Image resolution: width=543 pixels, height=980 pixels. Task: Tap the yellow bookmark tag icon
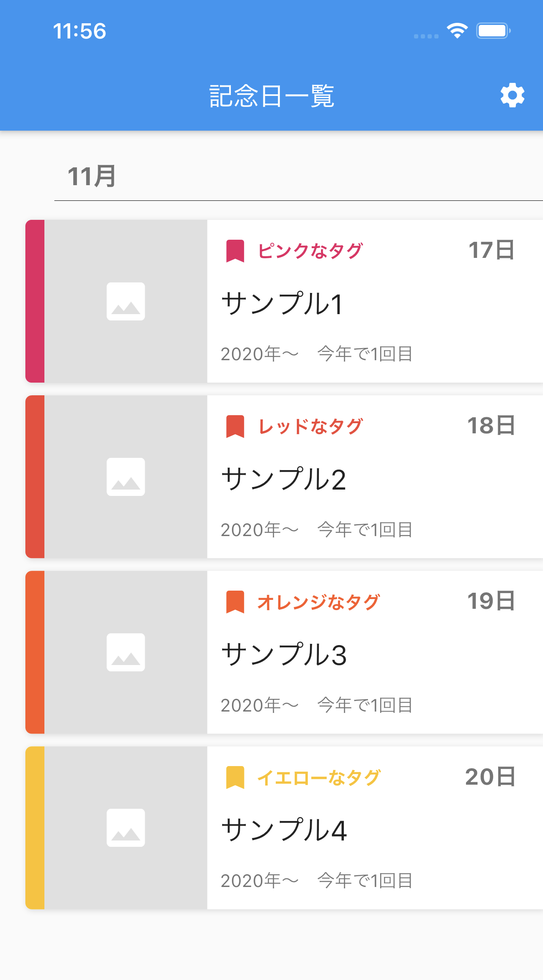[x=235, y=777]
